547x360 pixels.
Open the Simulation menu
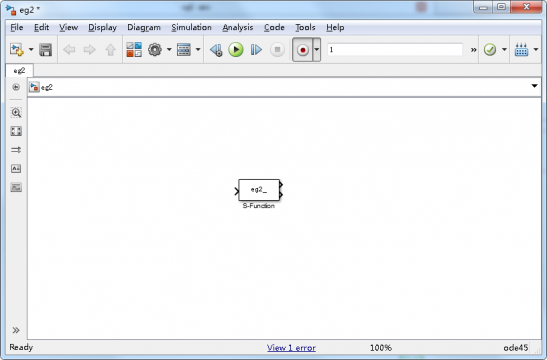point(192,27)
